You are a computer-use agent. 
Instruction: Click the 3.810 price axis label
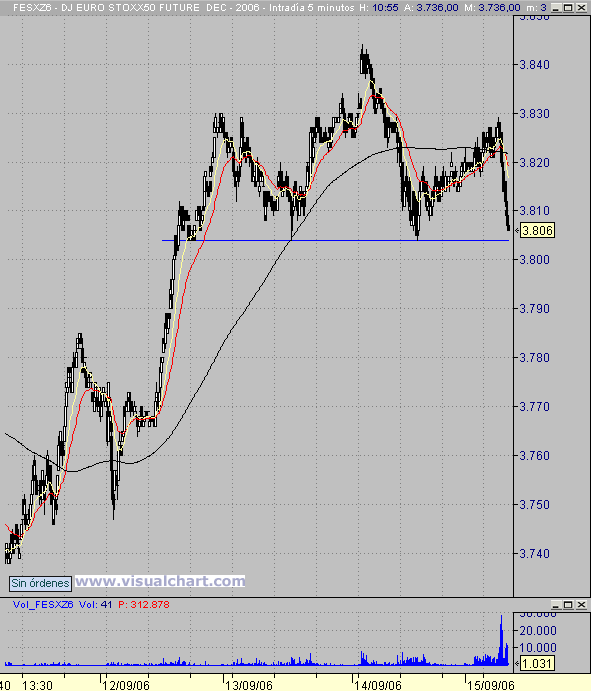[535, 211]
